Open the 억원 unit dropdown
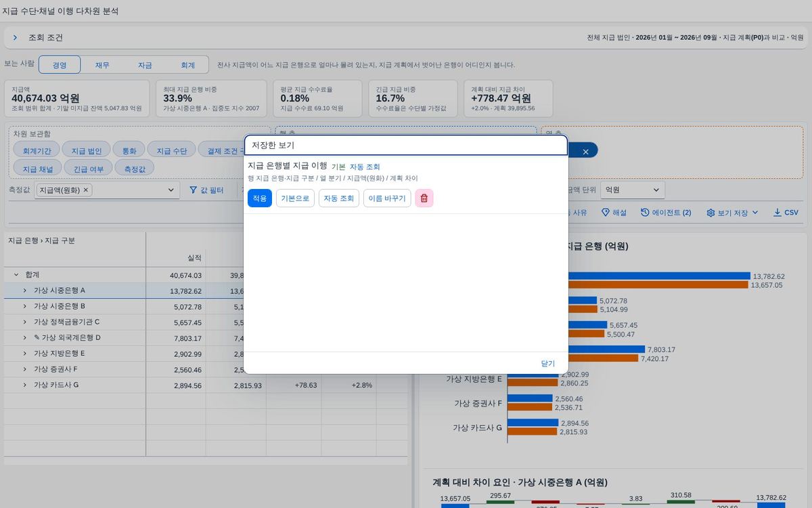812x508 pixels. (x=632, y=190)
